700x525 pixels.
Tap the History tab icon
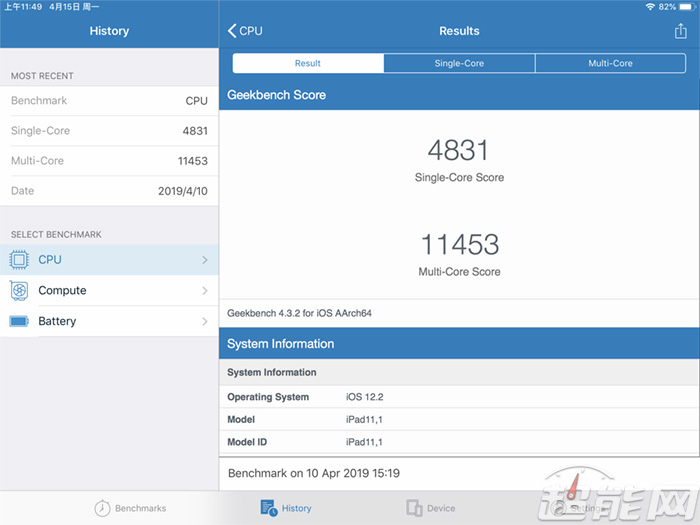tap(269, 508)
